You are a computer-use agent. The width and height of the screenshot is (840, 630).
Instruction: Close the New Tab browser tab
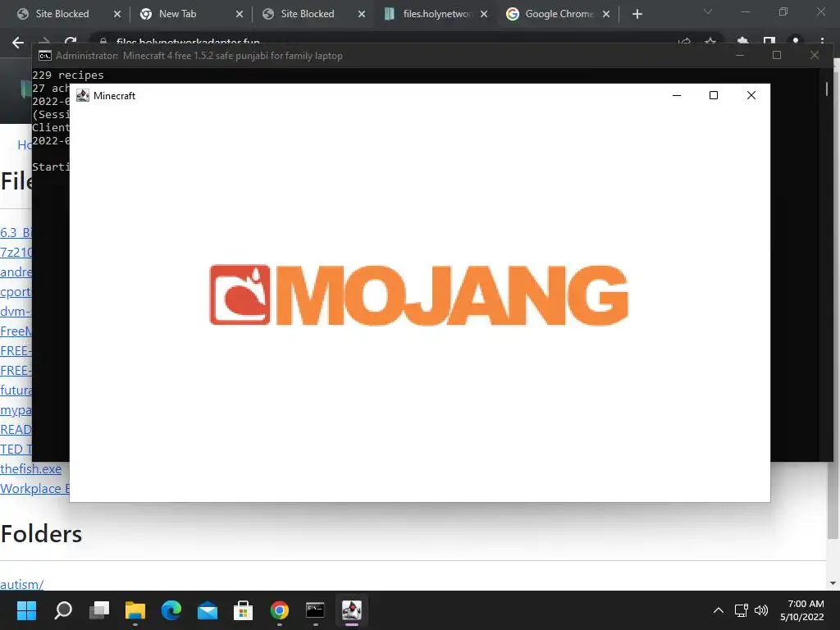tap(240, 14)
